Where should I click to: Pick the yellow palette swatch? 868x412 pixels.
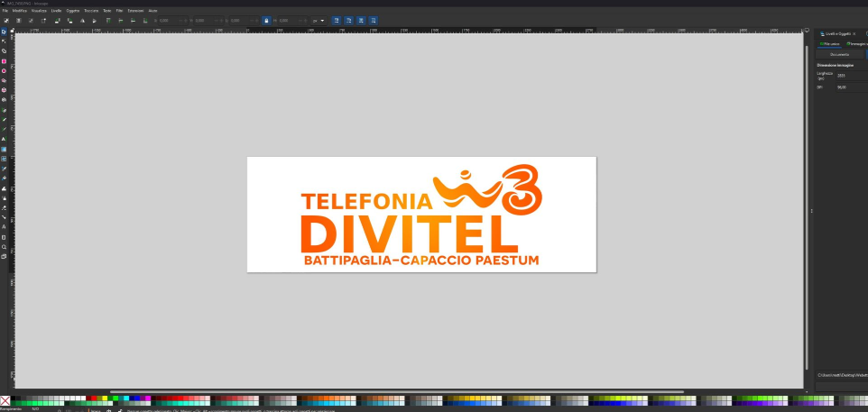(x=106, y=398)
